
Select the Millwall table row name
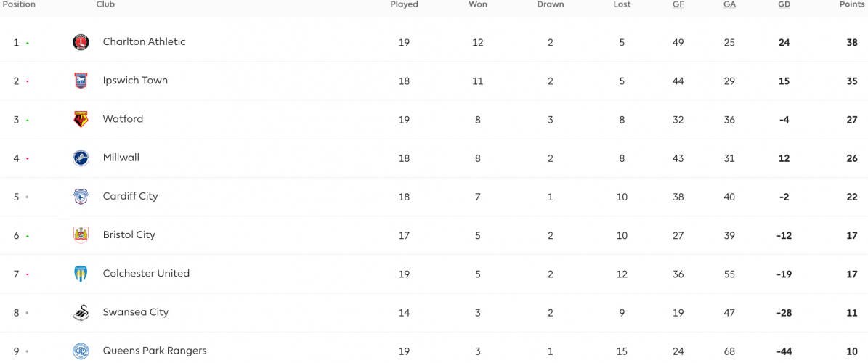click(121, 158)
